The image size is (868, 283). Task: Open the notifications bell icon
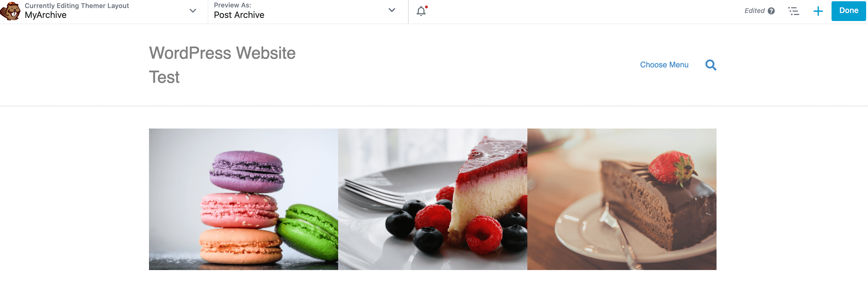click(x=421, y=11)
